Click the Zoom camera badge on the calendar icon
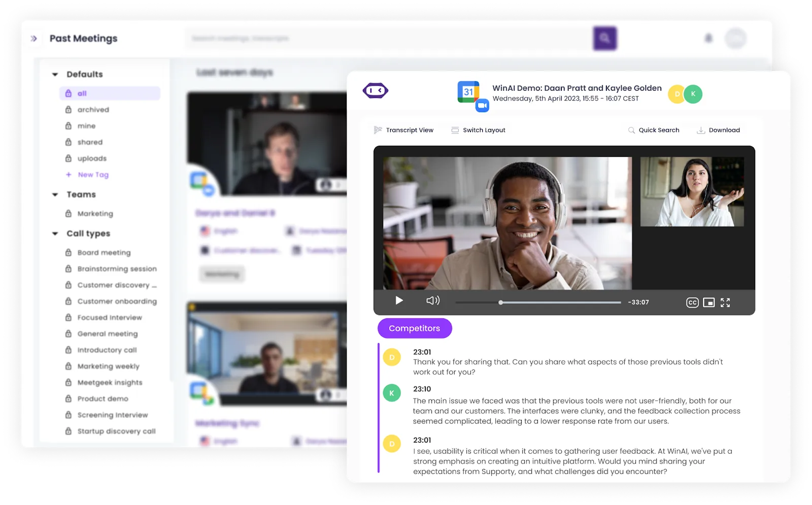The height and width of the screenshot is (505, 812). [482, 105]
